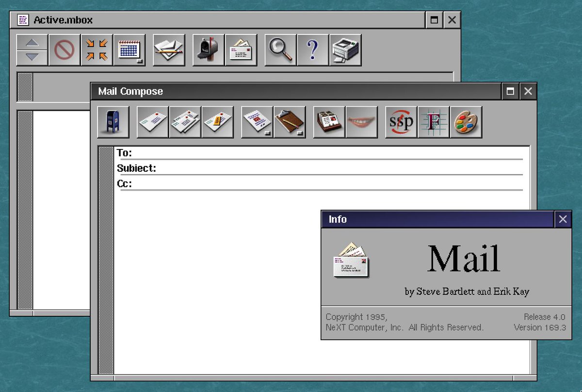Open the magnifying glass Find icon
Viewport: 582px width, 392px height.
tap(281, 50)
